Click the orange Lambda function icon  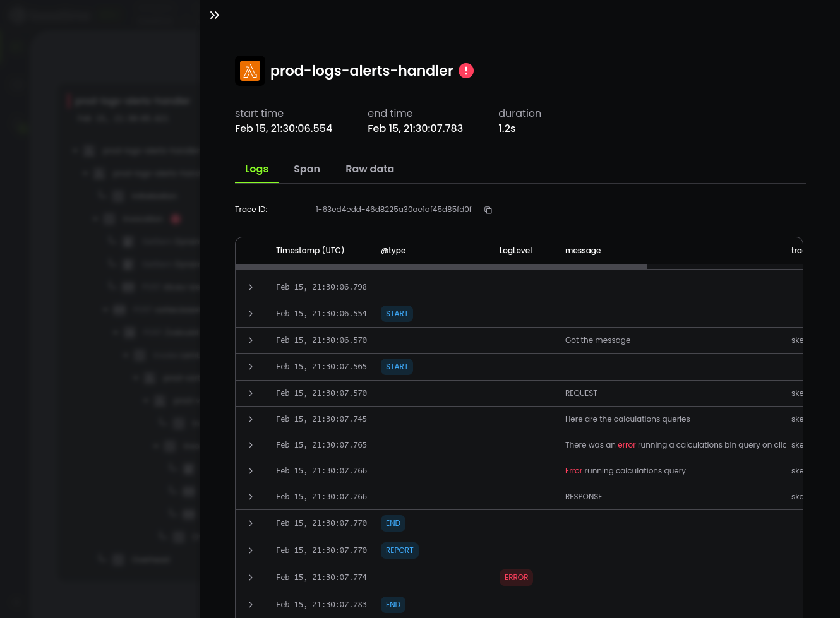250,71
